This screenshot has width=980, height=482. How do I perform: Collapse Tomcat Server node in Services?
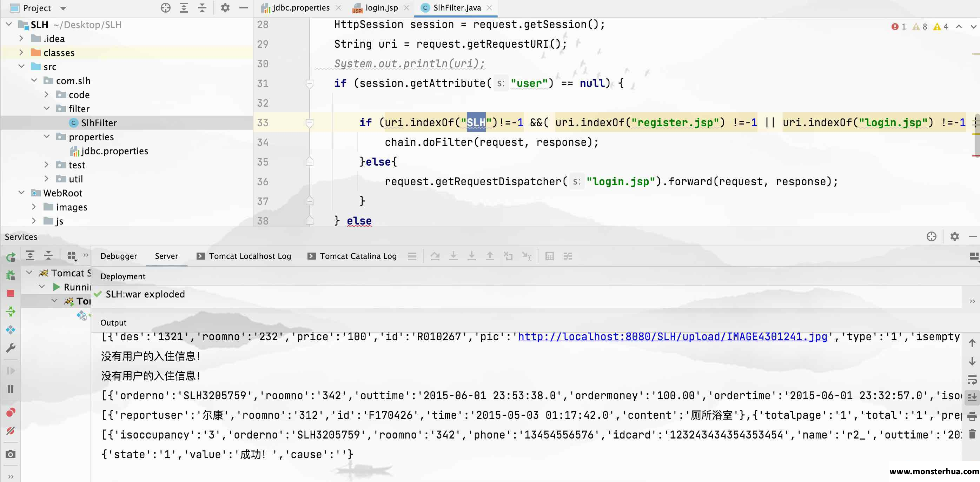pyautogui.click(x=29, y=273)
